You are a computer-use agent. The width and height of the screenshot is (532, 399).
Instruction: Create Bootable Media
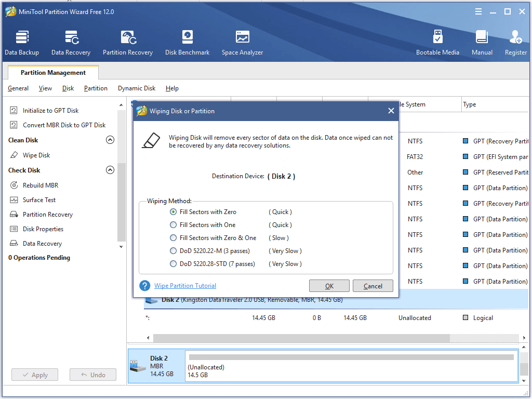pyautogui.click(x=437, y=43)
